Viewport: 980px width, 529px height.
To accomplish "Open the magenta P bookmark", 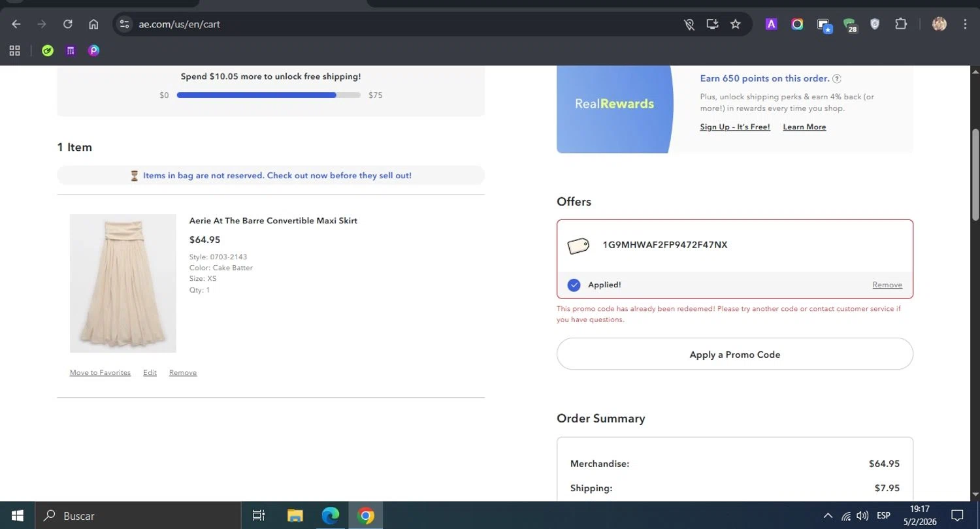I will (x=94, y=50).
